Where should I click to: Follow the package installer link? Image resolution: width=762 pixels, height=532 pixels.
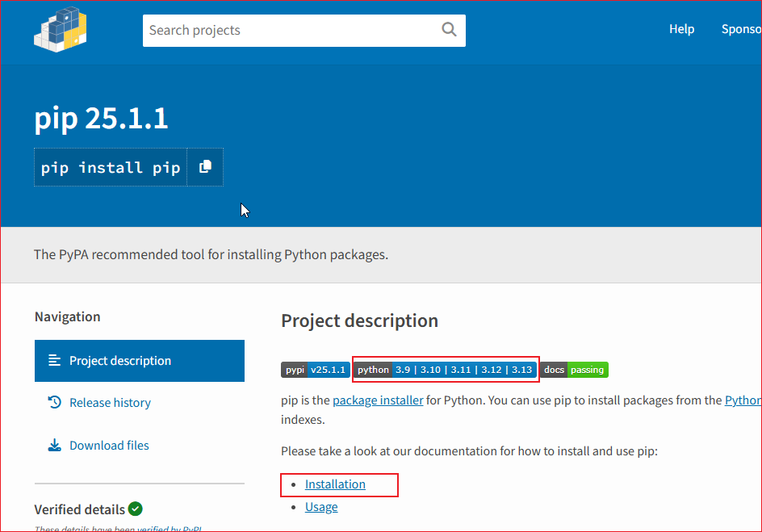click(x=378, y=400)
